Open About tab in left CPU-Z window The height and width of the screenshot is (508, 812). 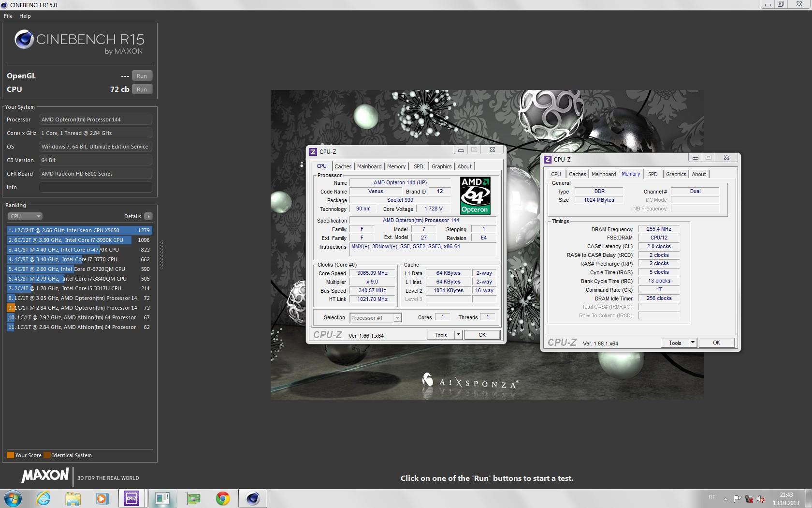click(464, 166)
